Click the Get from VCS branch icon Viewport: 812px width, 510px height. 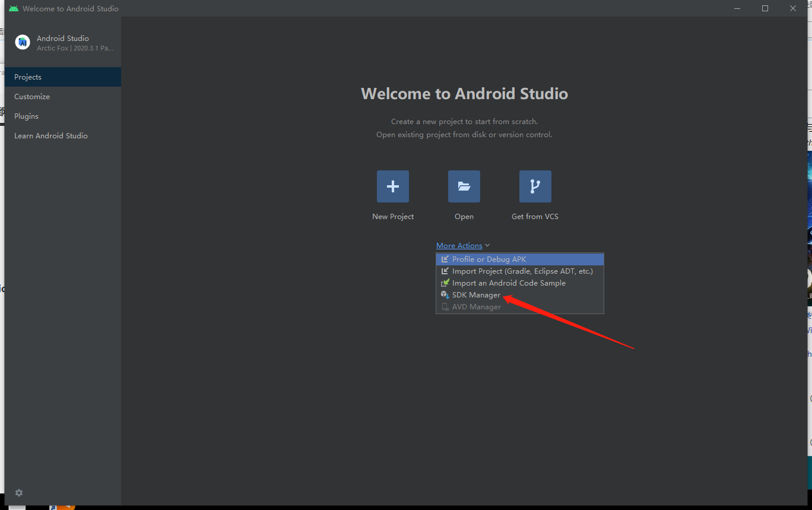tap(535, 186)
